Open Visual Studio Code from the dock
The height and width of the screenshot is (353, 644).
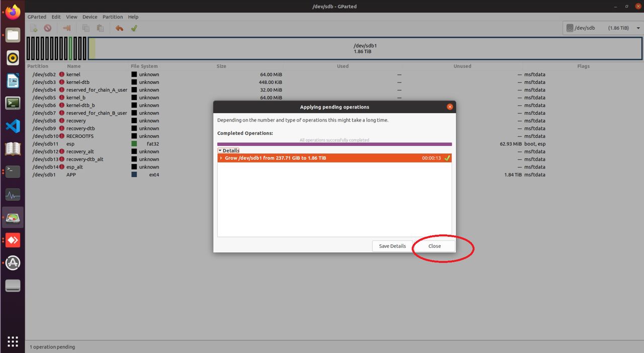click(x=13, y=126)
